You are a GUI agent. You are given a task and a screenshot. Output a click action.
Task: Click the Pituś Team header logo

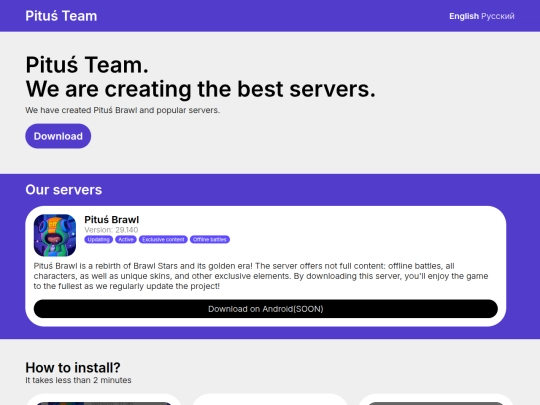pos(61,16)
